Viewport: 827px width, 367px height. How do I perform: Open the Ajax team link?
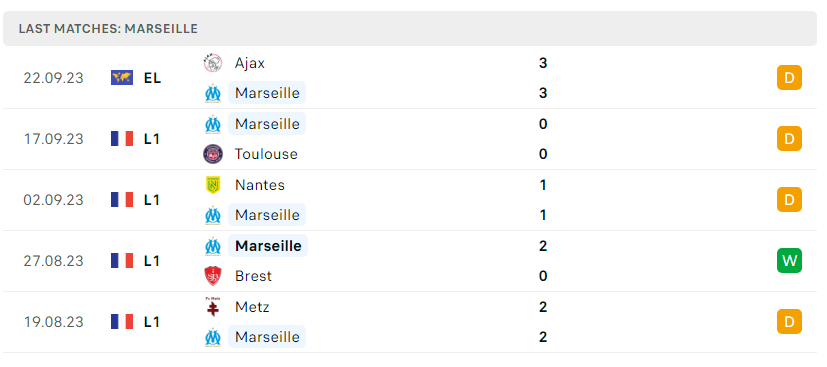[x=250, y=63]
